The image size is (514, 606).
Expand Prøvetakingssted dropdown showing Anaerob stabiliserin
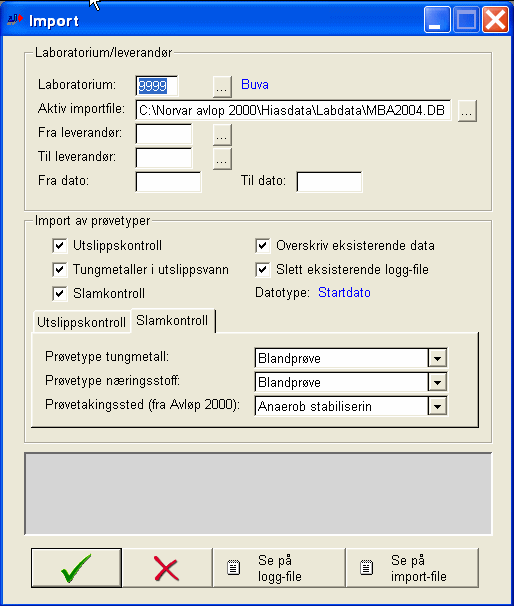tap(437, 406)
